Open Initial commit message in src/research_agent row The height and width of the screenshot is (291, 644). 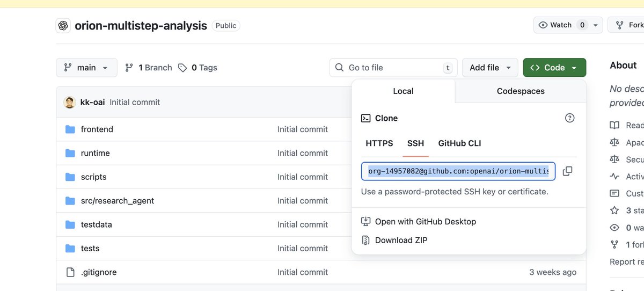tap(303, 201)
